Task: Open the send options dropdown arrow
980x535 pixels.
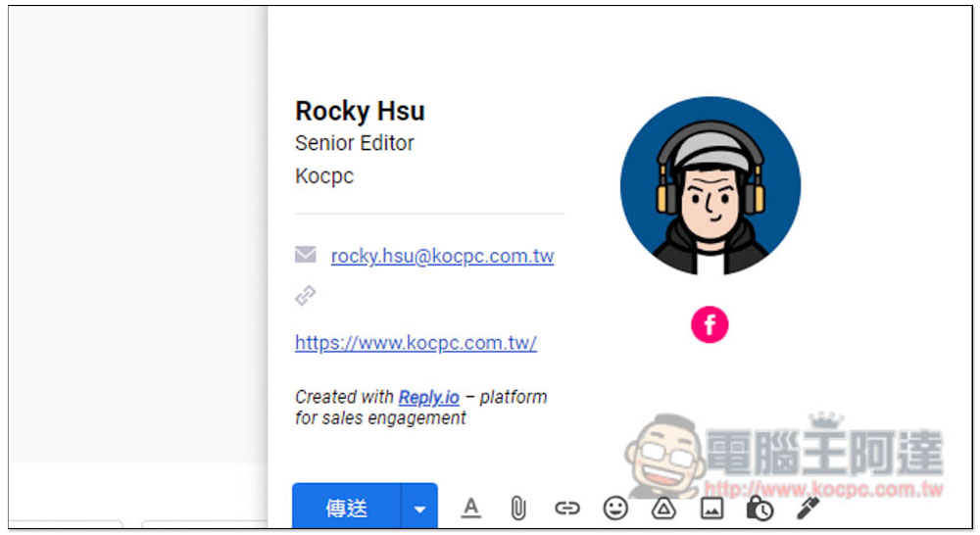Action: [419, 507]
